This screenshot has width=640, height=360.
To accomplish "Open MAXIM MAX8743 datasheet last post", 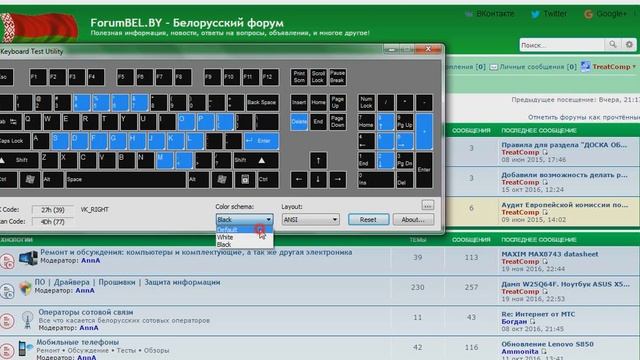I will (x=550, y=254).
